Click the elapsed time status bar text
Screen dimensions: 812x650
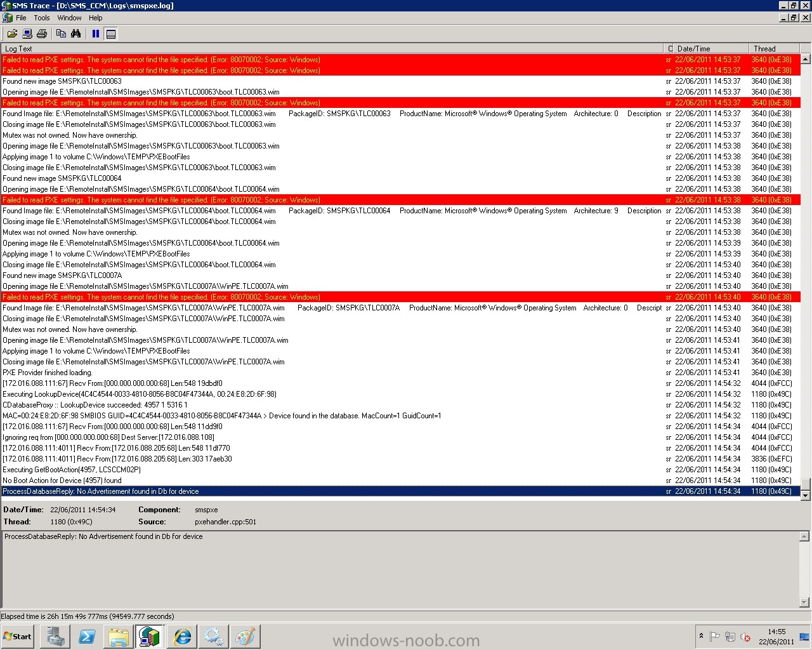coord(88,616)
